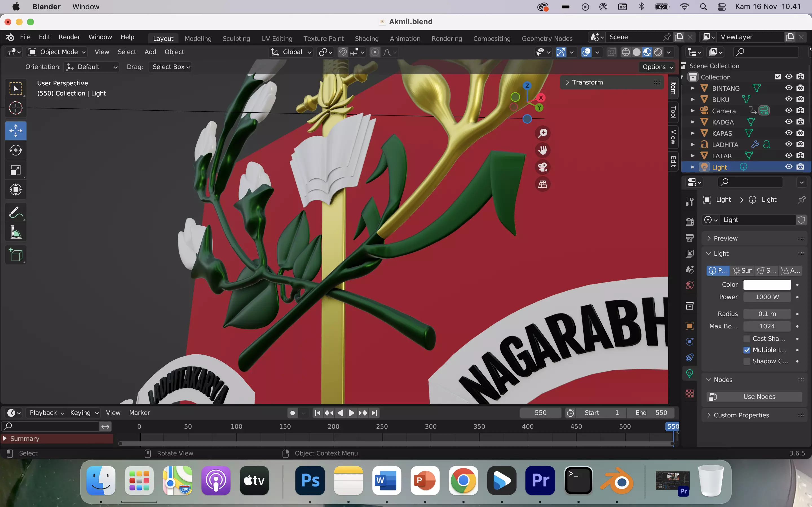The image size is (812, 507).
Task: Pick the Add Cube tool
Action: [16, 255]
